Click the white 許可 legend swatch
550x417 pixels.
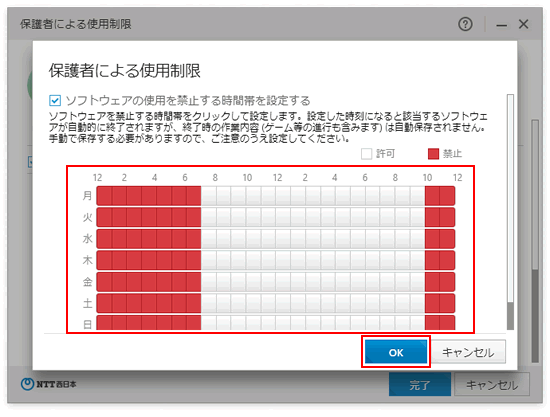point(366,154)
